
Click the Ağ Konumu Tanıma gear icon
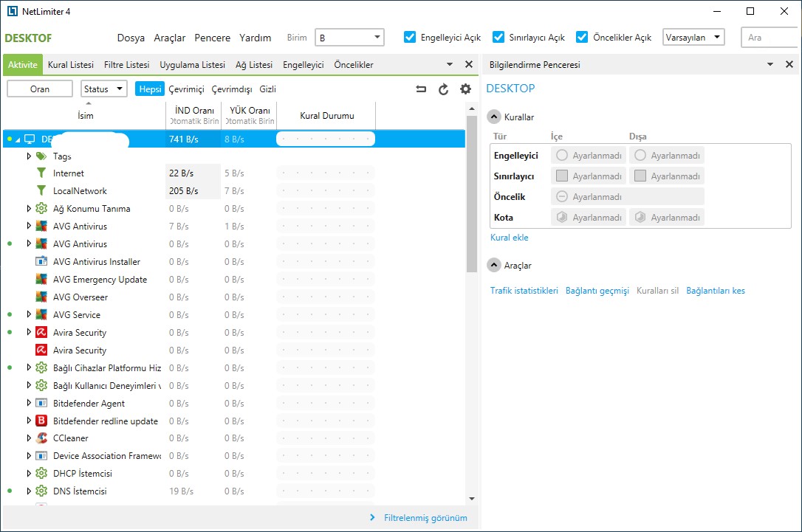tap(41, 209)
